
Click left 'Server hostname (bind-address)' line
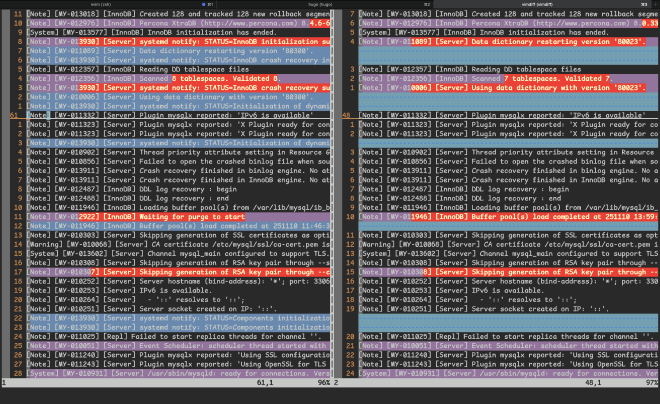(x=178, y=282)
